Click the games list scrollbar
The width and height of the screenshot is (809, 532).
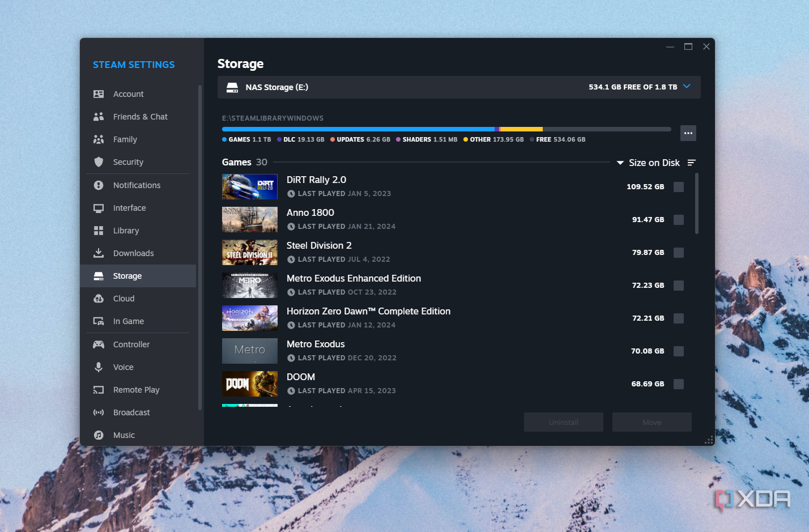click(x=697, y=203)
